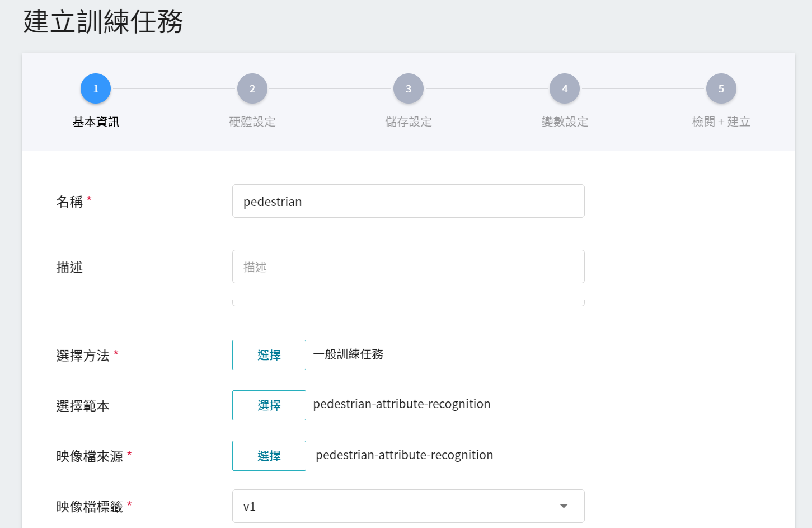The height and width of the screenshot is (528, 812).
Task: Click the 名稱 input containing pedestrian
Action: point(409,201)
